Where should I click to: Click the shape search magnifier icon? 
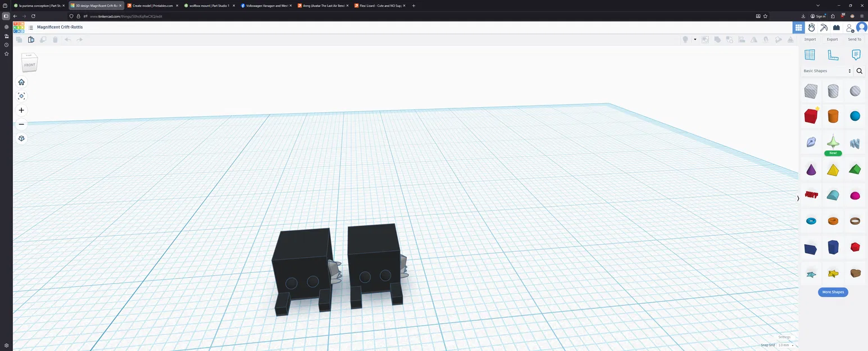point(859,71)
